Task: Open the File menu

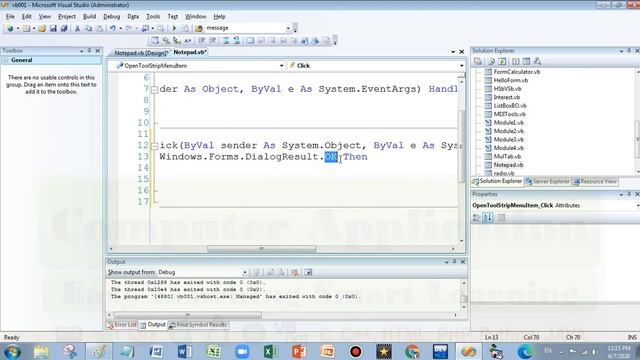Action: point(10,17)
